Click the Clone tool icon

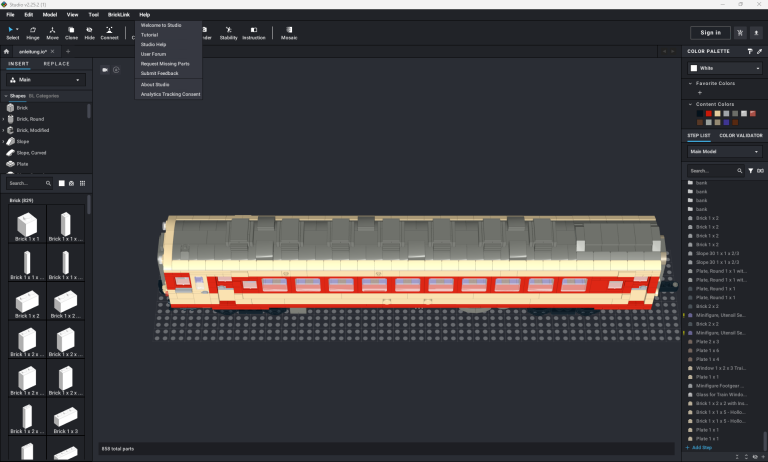click(x=71, y=32)
